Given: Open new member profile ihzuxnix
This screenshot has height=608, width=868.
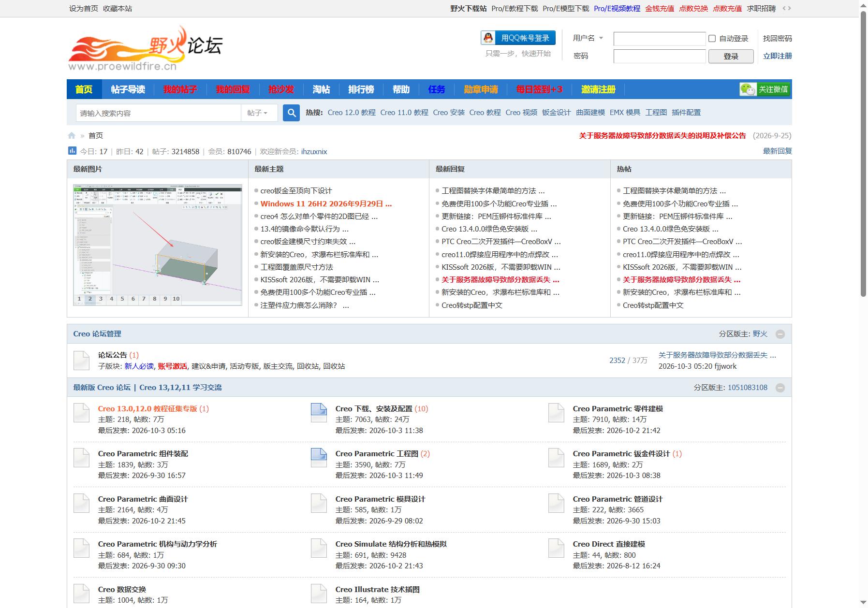Looking at the screenshot, I should pyautogui.click(x=314, y=152).
